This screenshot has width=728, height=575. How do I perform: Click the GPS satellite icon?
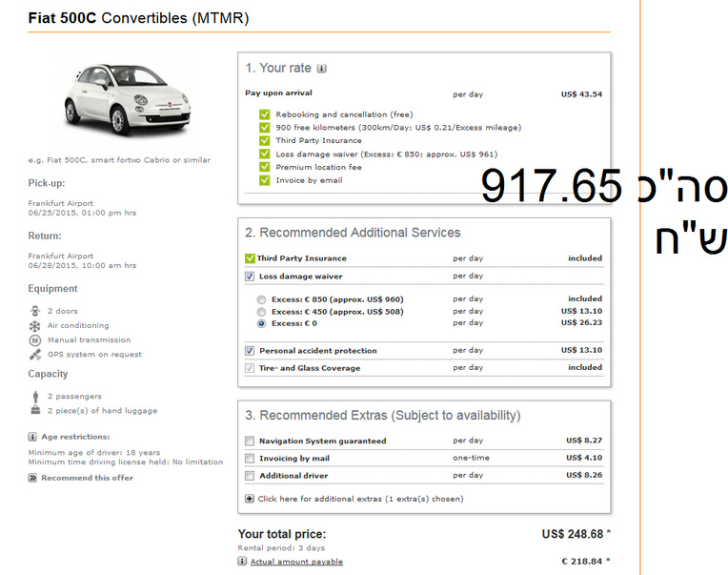[35, 355]
